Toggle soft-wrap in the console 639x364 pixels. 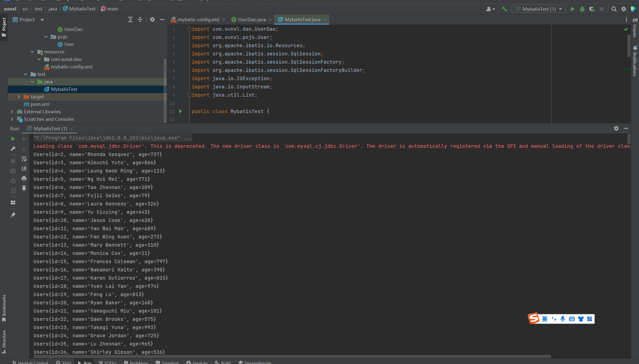(24, 159)
